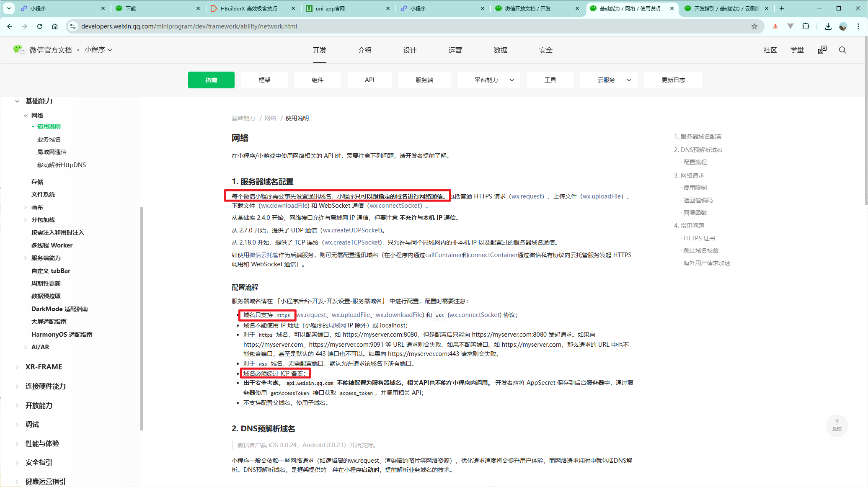This screenshot has width=868, height=487.
Task: Collapse the 基础能力 sidebar section
Action: [17, 101]
